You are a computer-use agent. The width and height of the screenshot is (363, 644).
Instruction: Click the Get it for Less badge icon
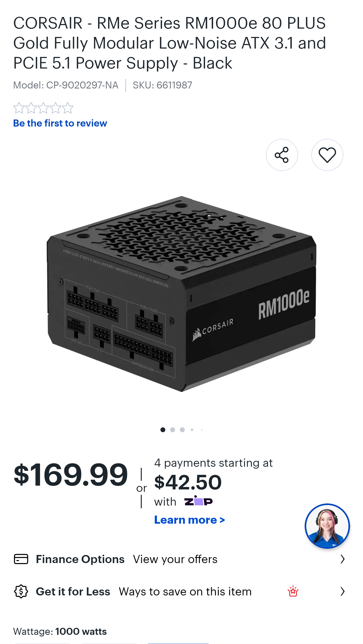(x=21, y=591)
